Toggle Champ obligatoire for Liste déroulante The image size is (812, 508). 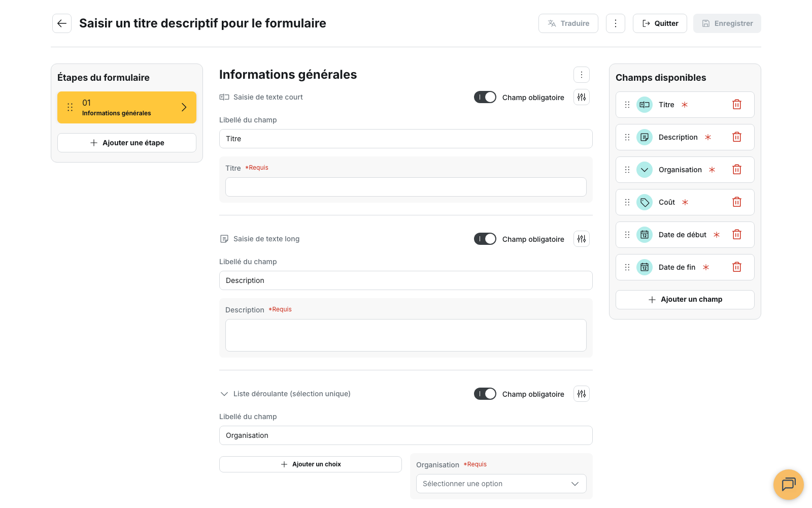coord(485,394)
